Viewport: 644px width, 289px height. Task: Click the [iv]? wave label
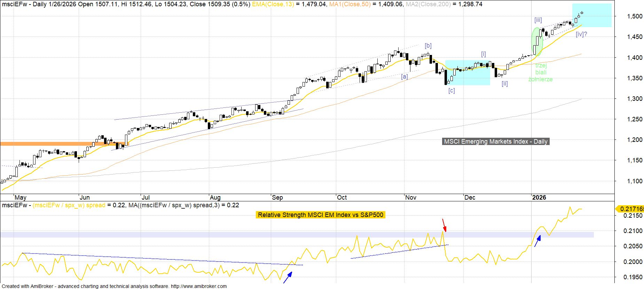pos(581,34)
